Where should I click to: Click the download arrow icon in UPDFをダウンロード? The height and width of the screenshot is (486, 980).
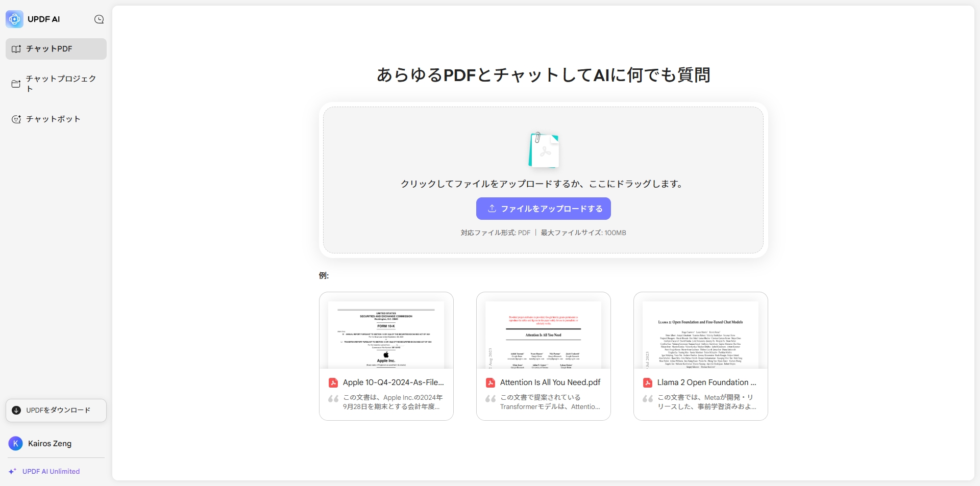16,411
